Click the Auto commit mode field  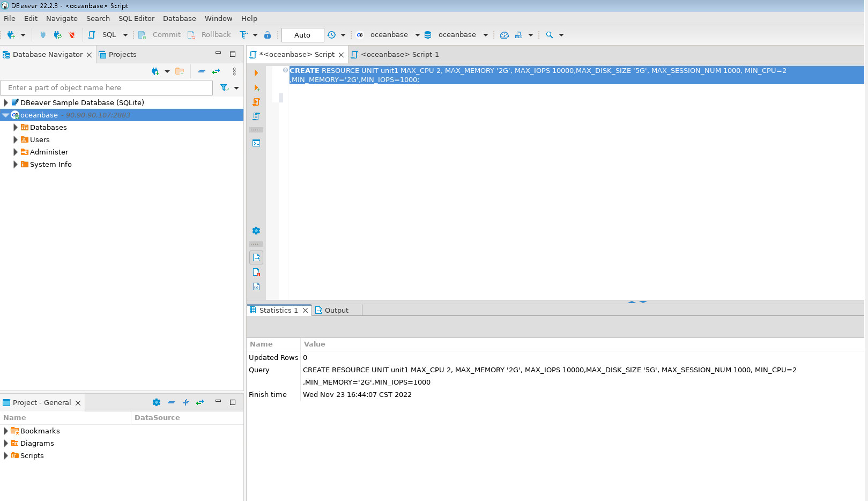302,35
